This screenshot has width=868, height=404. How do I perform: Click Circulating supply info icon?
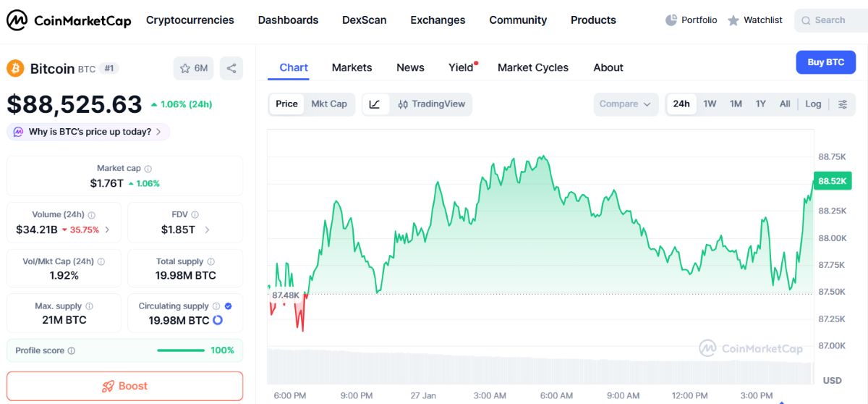(216, 306)
